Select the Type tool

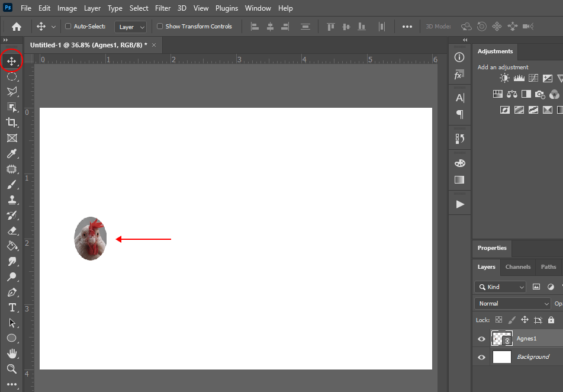[x=12, y=307]
